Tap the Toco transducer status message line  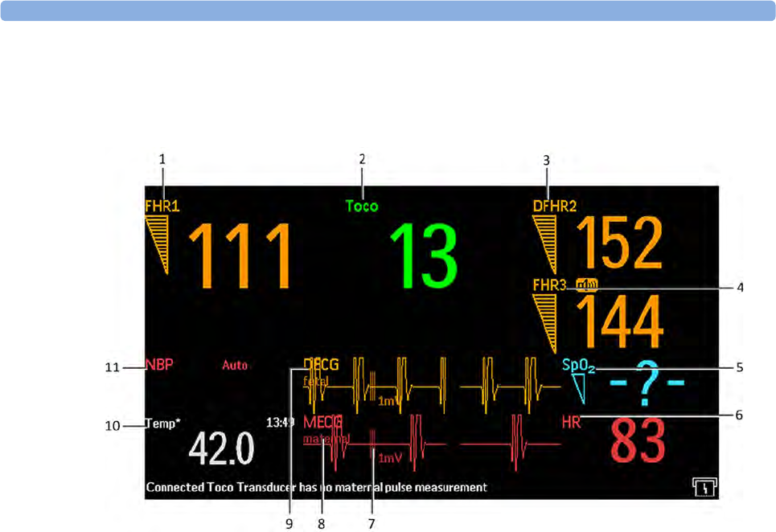tap(316, 488)
